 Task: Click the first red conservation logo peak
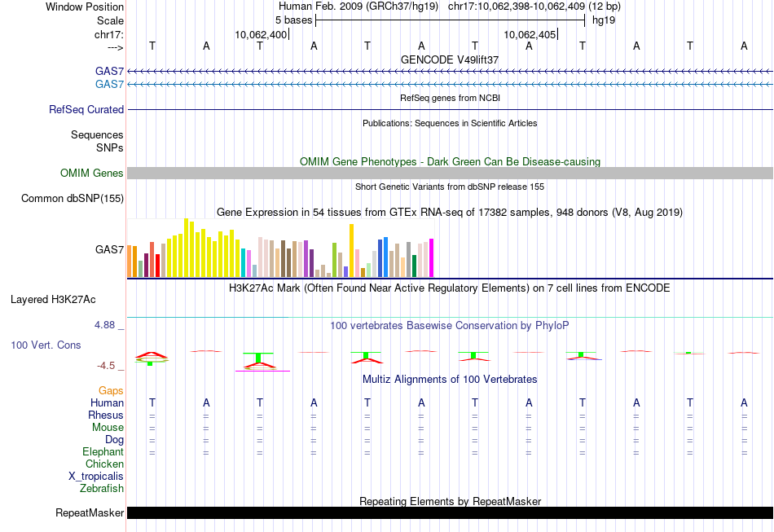(152, 355)
